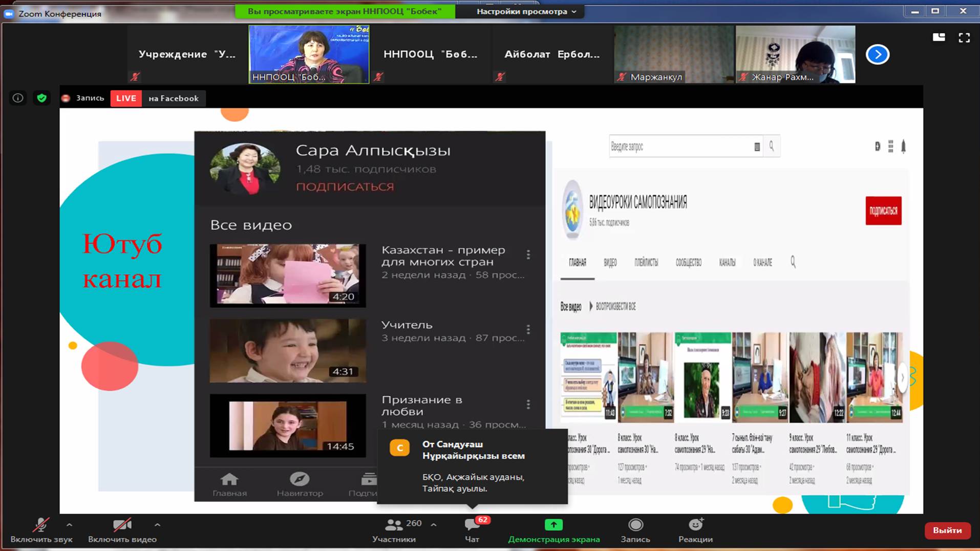980x551 pixels.
Task: Open video Казахстан - пример для многих стран thumbnail
Action: click(x=288, y=275)
